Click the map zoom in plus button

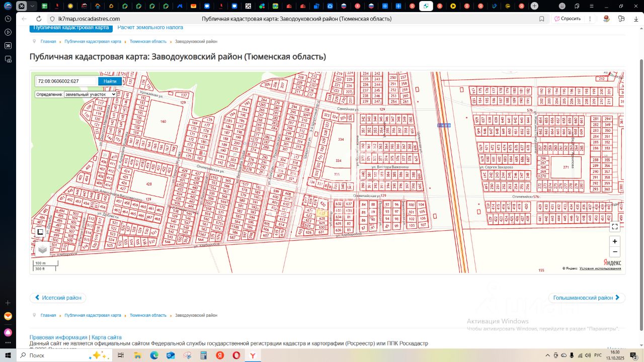614,241
